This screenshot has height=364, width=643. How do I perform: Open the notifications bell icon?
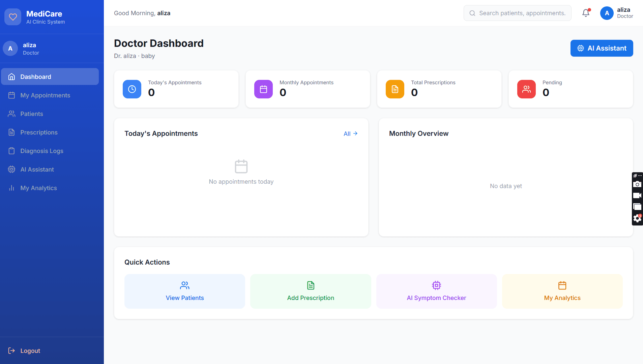[x=586, y=13]
